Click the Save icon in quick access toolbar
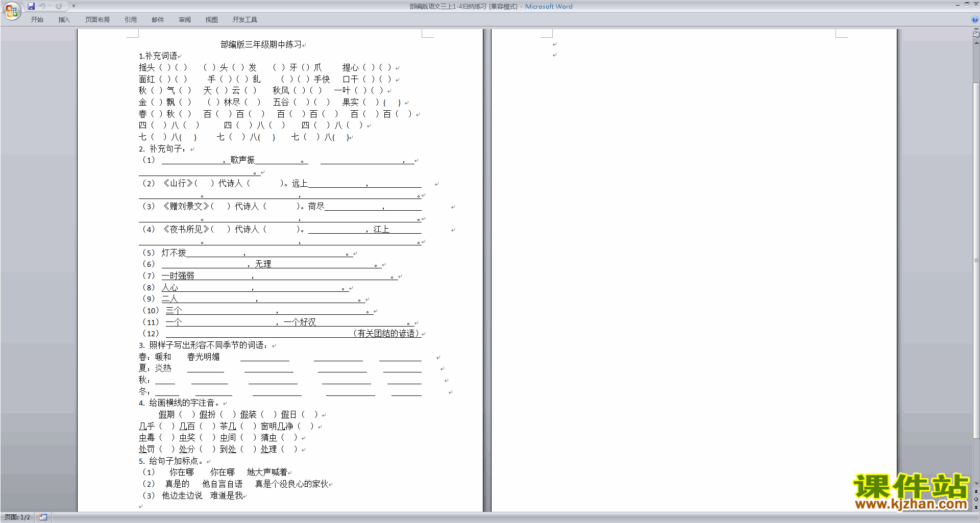This screenshot has height=523, width=980. pos(31,6)
